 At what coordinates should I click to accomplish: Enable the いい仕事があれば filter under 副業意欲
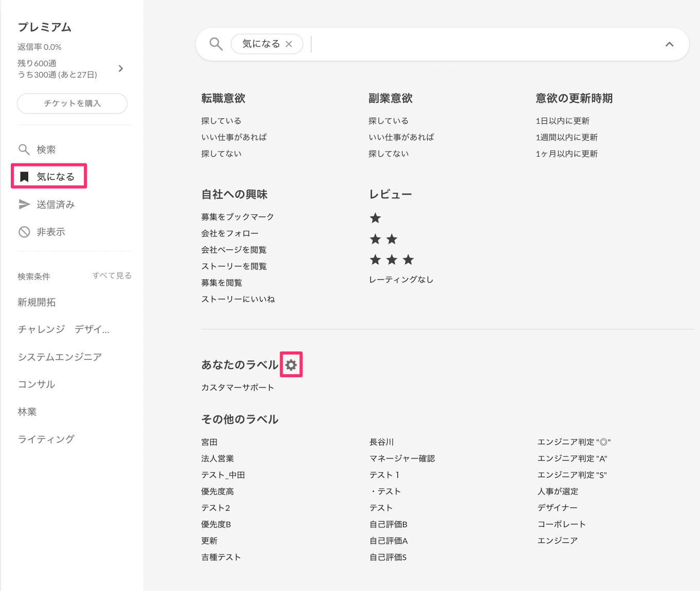click(401, 137)
